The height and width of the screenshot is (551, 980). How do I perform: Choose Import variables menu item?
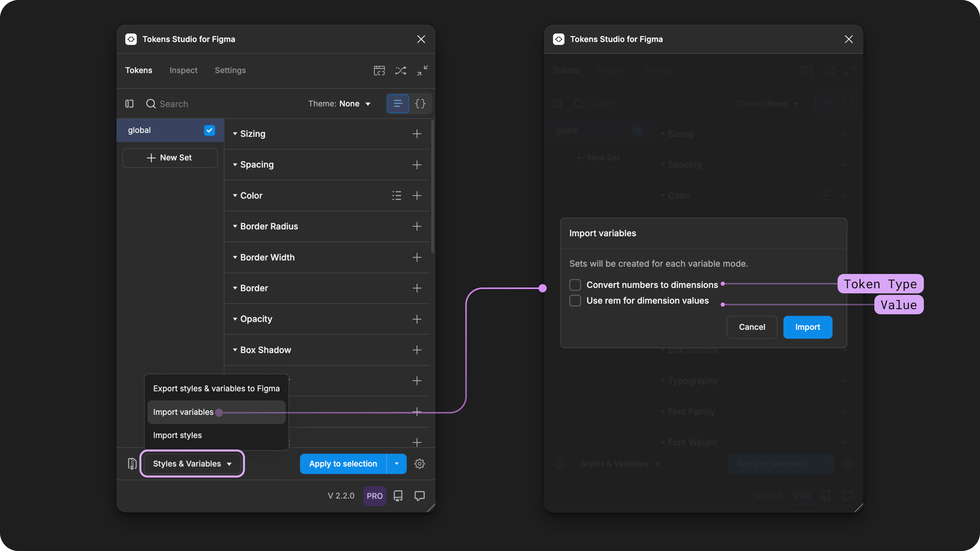216,412
